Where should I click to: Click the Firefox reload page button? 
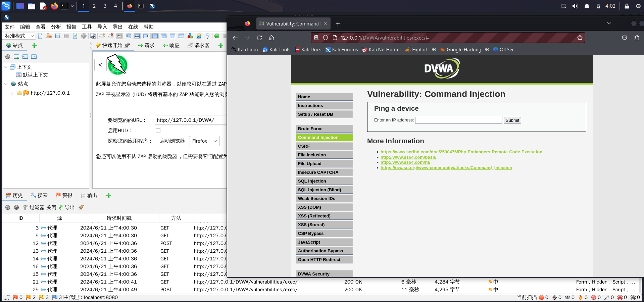[259, 38]
